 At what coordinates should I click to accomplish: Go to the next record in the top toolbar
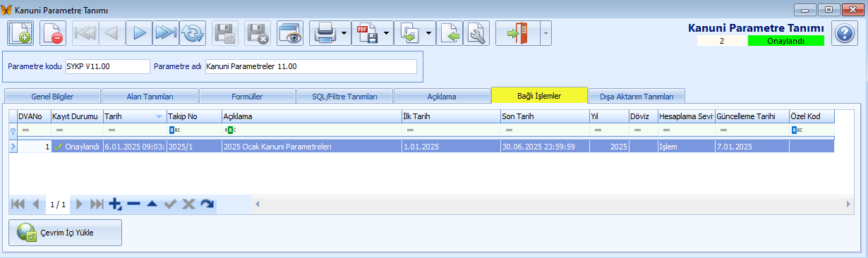(138, 33)
